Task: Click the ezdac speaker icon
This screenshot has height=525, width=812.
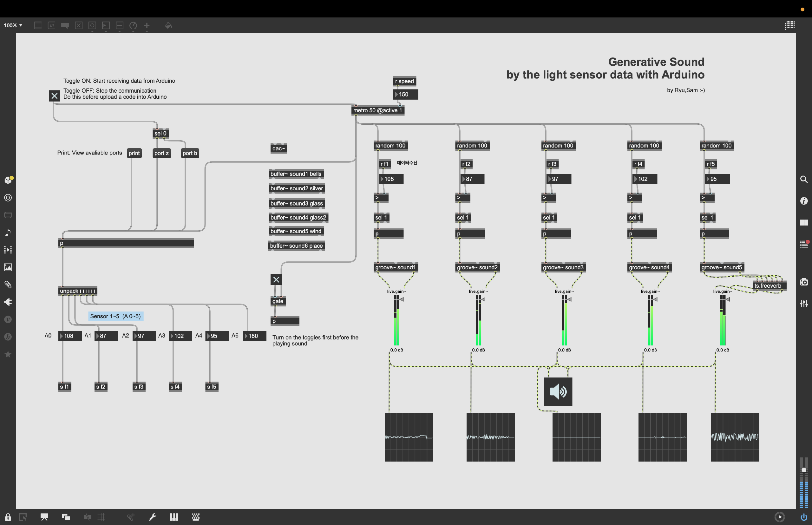Action: coord(558,391)
